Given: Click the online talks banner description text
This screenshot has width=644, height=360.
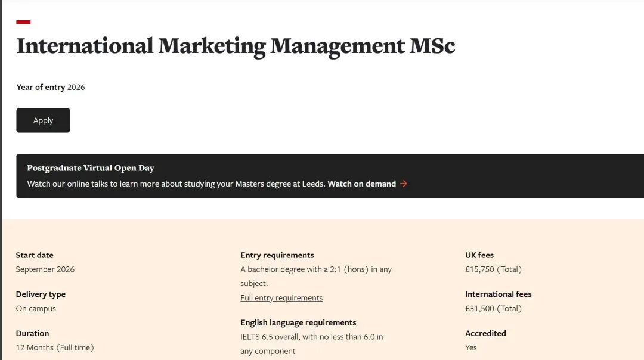Looking at the screenshot, I should [177, 184].
